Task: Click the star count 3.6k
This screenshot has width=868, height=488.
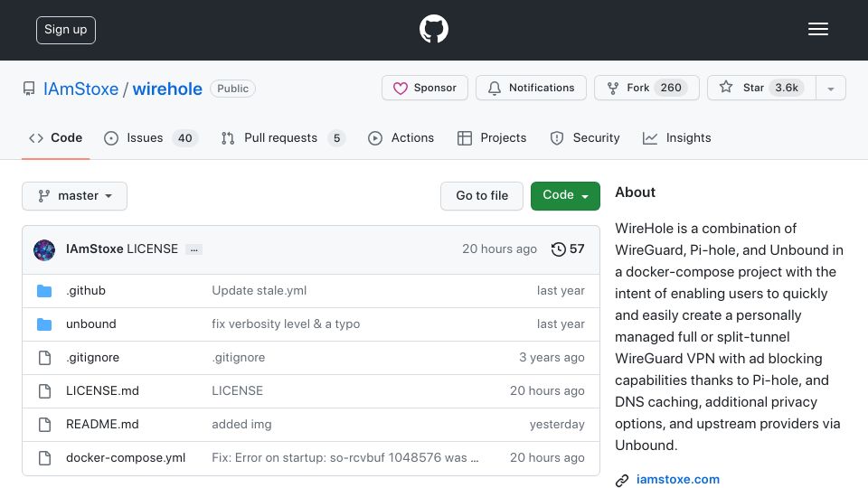Action: pyautogui.click(x=786, y=88)
